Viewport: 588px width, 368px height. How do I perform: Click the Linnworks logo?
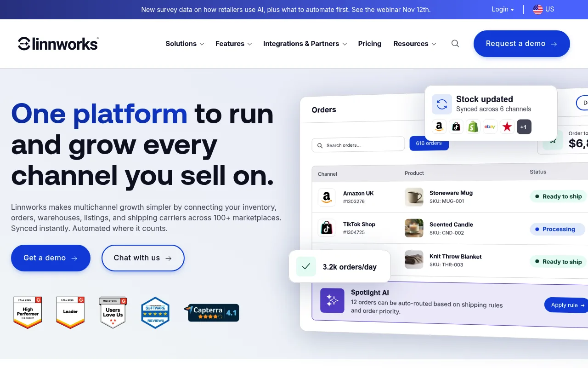pos(58,44)
